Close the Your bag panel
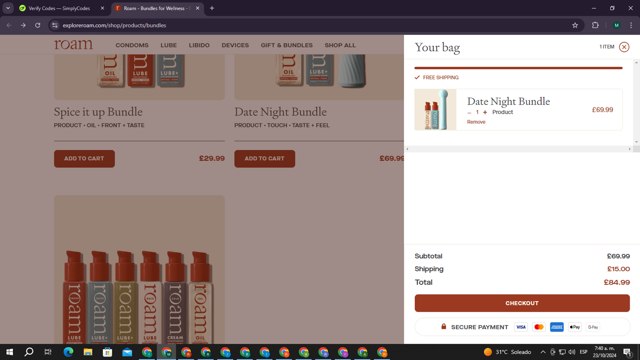The width and height of the screenshot is (640, 360). point(624,47)
